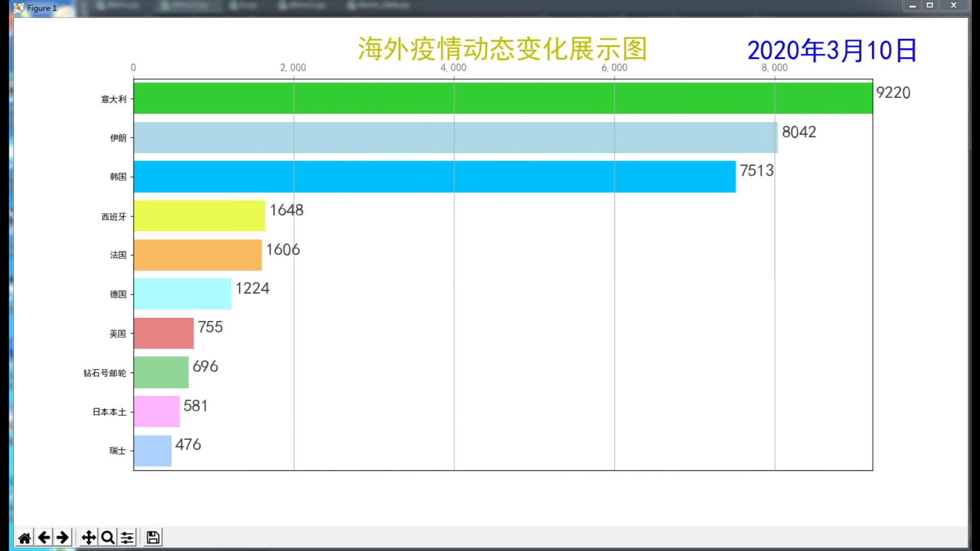Click the value label 1224

(252, 288)
